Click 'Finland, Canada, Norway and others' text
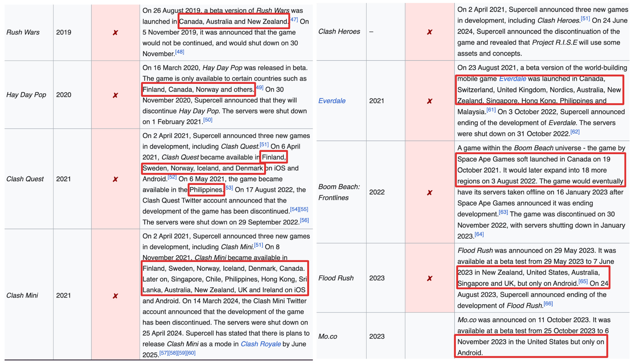 (x=198, y=89)
